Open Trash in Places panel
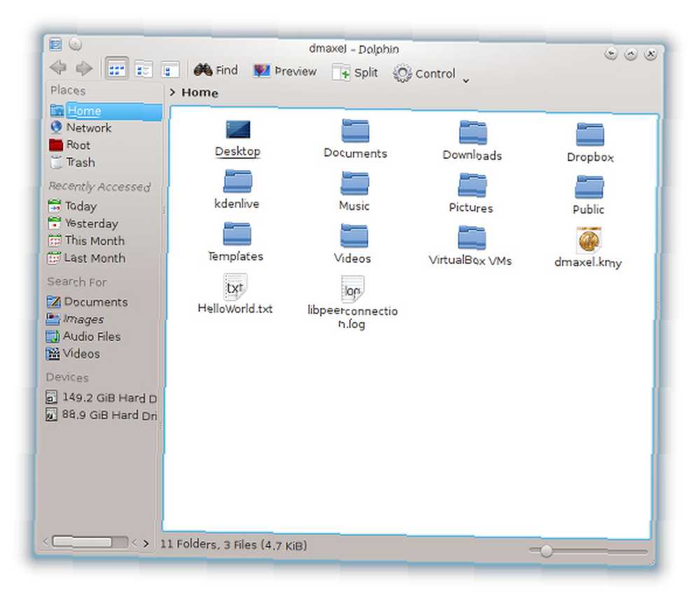700x601 pixels. click(x=72, y=162)
